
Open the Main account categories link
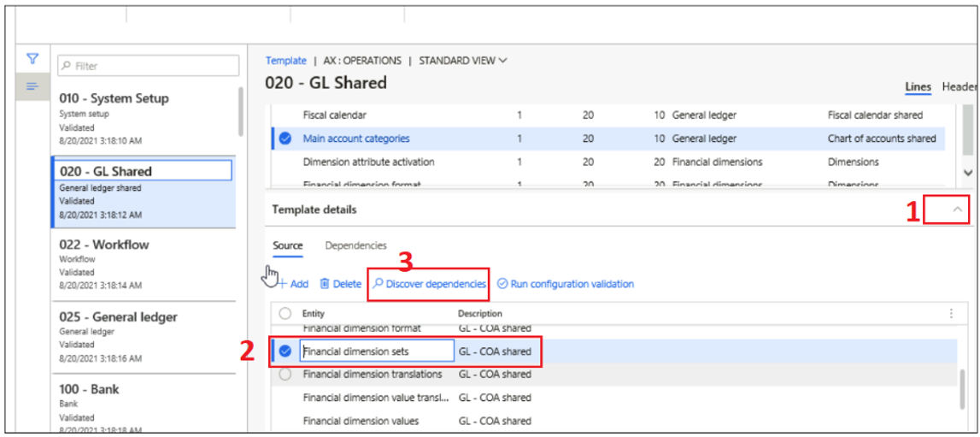tap(356, 139)
